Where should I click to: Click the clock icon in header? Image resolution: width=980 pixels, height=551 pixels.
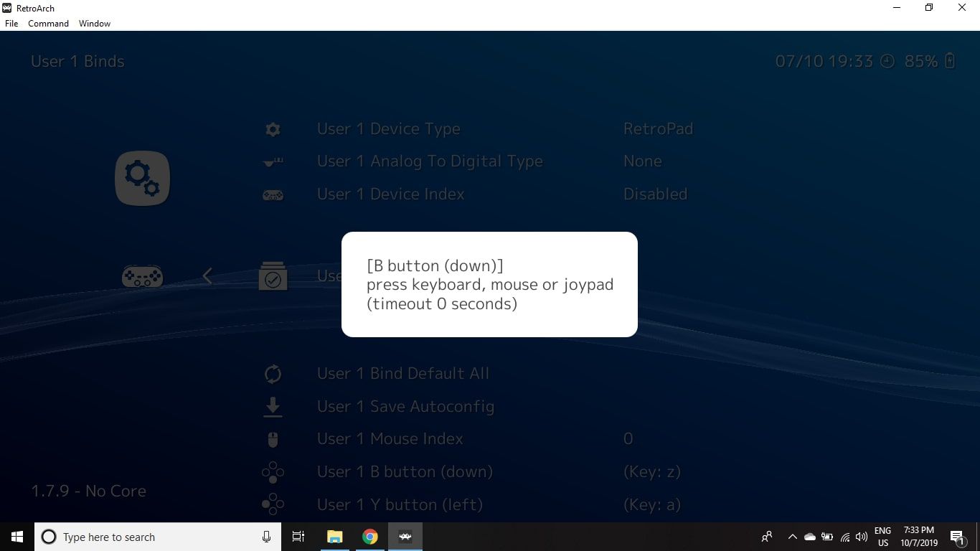(x=887, y=62)
